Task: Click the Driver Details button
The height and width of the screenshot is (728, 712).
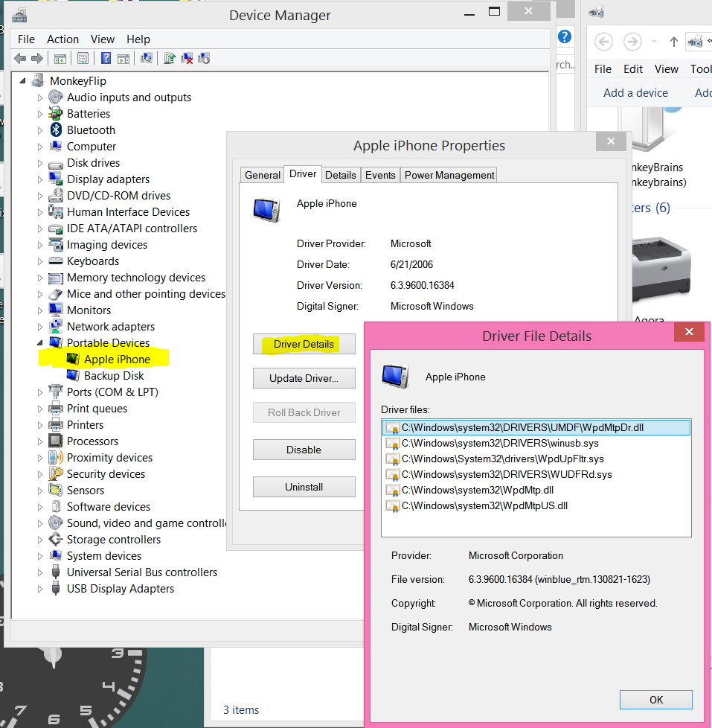Action: pos(304,344)
